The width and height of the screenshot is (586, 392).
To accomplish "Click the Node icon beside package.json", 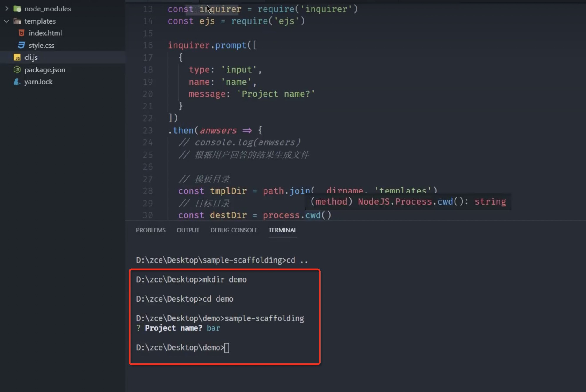I will 17,70.
